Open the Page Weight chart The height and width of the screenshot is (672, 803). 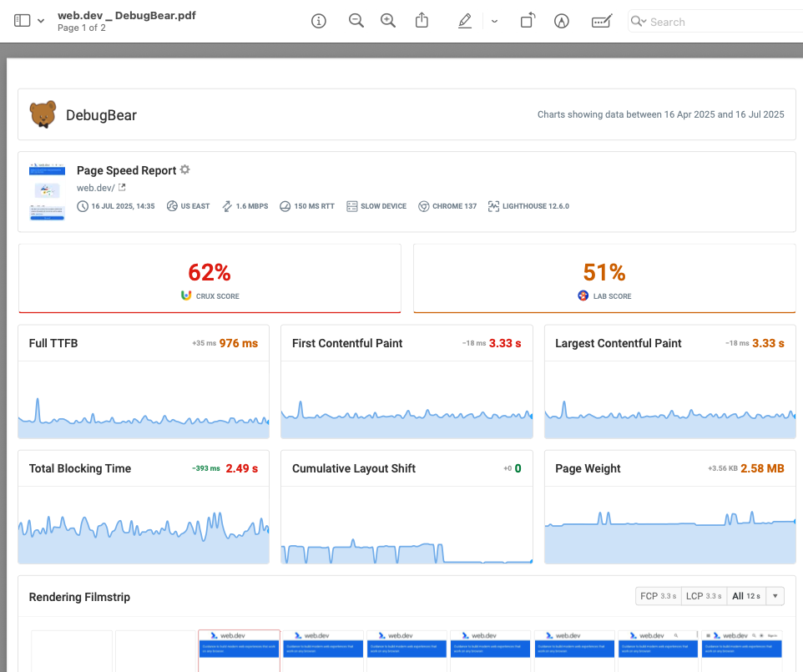[x=669, y=507]
